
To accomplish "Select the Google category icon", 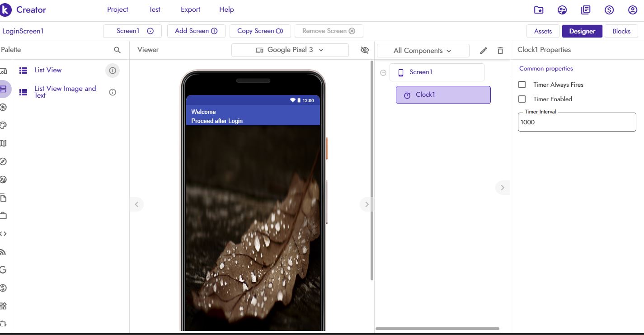I will (x=4, y=270).
